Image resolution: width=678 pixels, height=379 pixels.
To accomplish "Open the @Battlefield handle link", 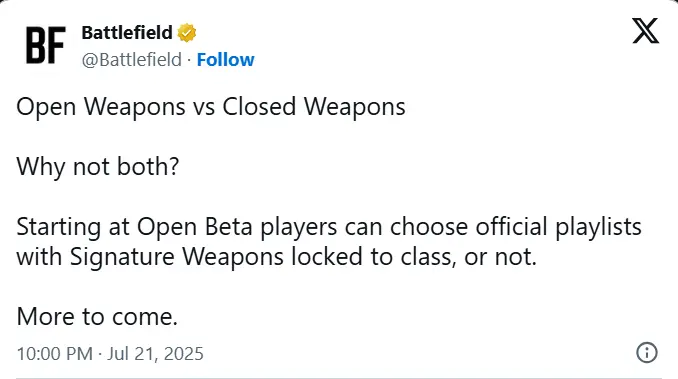I will [131, 60].
